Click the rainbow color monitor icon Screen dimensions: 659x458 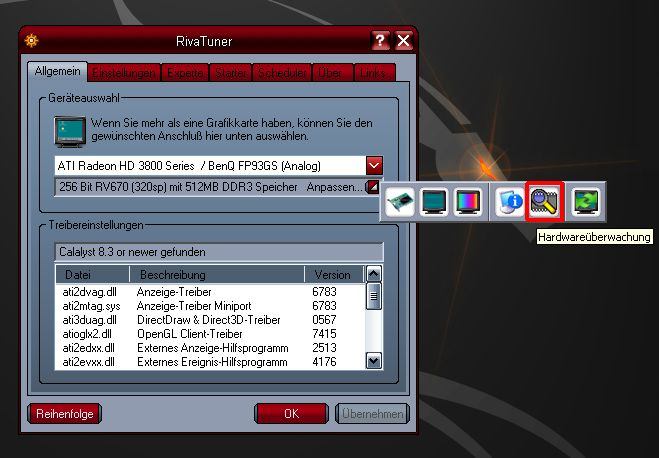coord(468,202)
